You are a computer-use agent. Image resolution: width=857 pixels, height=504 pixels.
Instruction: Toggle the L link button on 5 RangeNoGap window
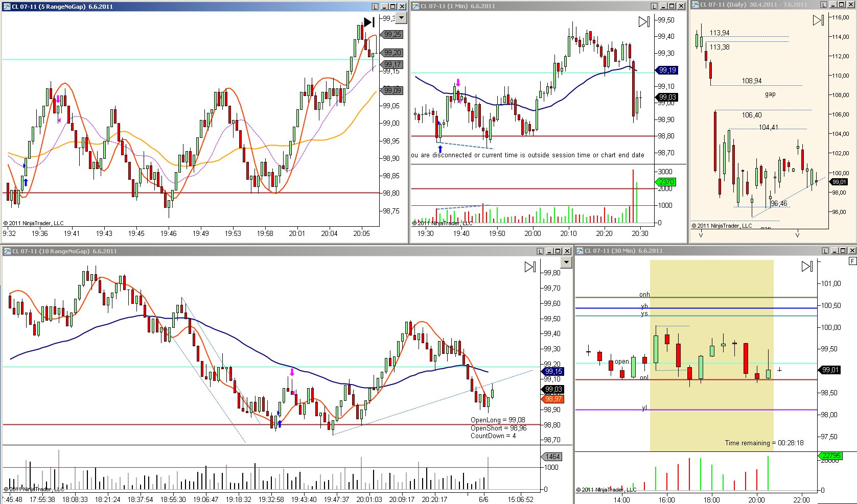click(x=375, y=7)
